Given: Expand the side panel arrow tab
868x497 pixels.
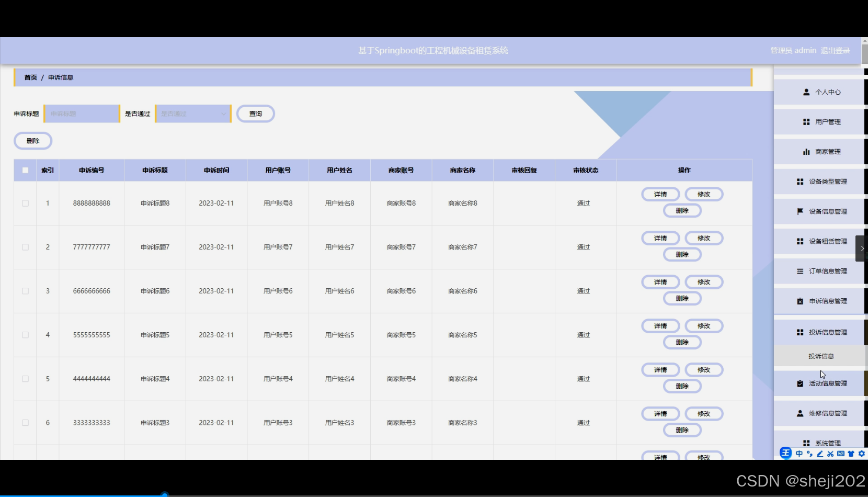Looking at the screenshot, I should (862, 249).
